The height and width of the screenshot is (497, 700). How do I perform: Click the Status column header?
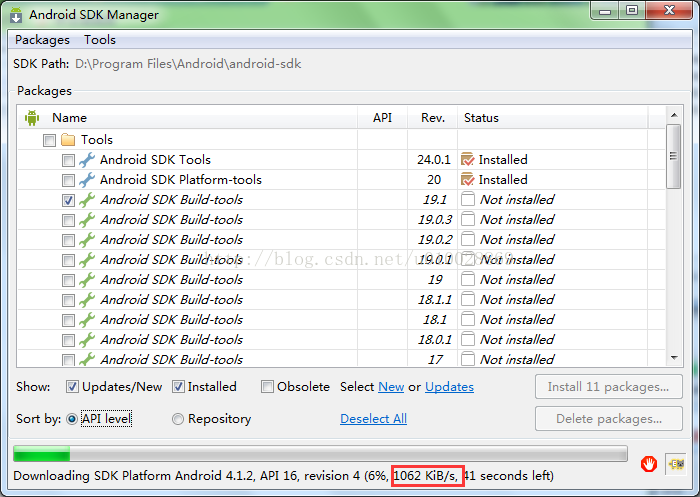coord(553,118)
